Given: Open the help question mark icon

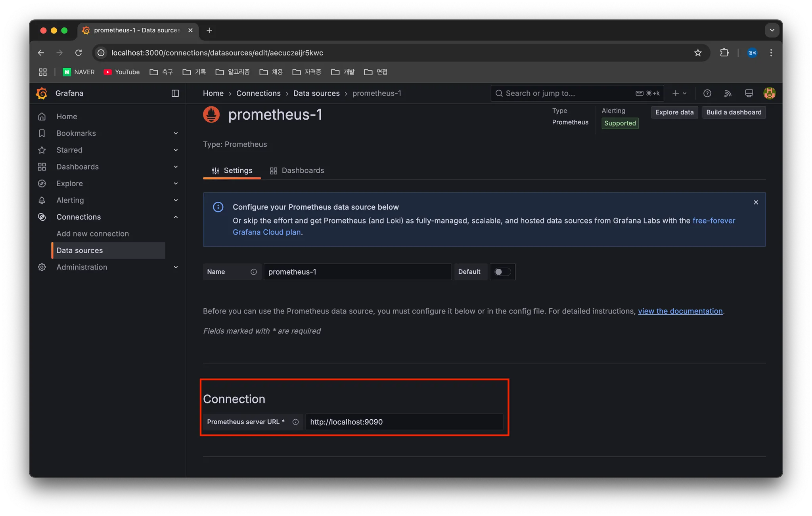Looking at the screenshot, I should coord(707,93).
